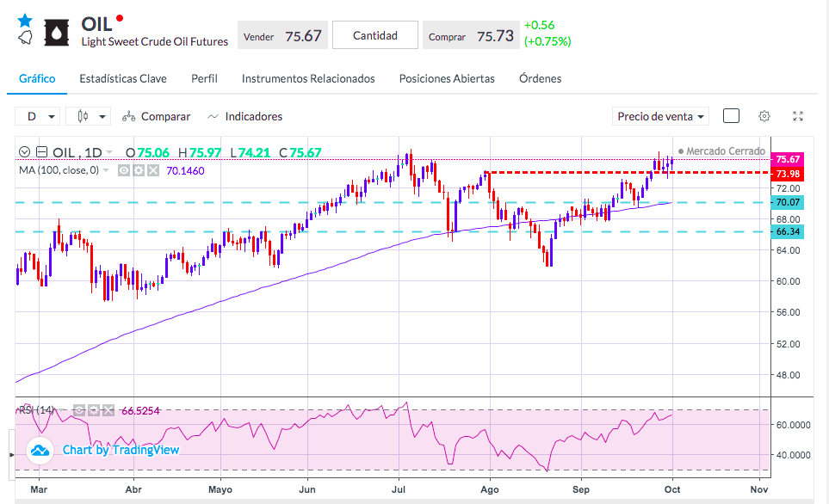The width and height of the screenshot is (829, 504).
Task: Open the Indicadores list
Action: (x=244, y=116)
